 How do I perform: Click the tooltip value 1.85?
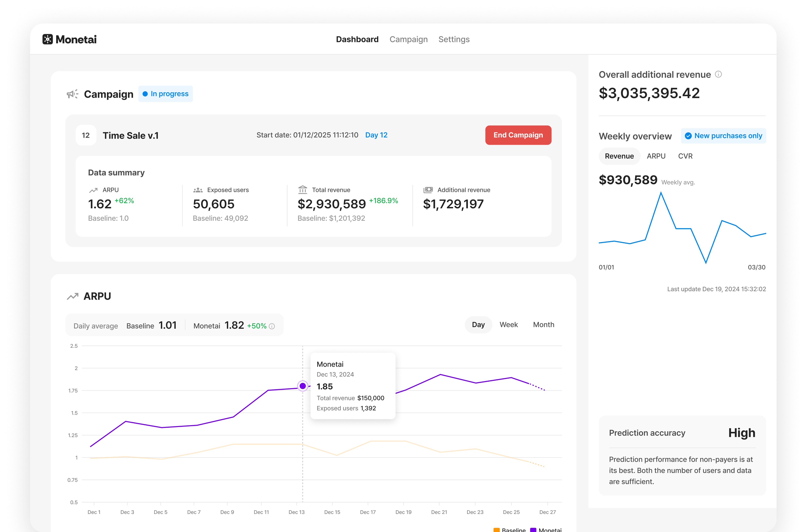coord(325,386)
